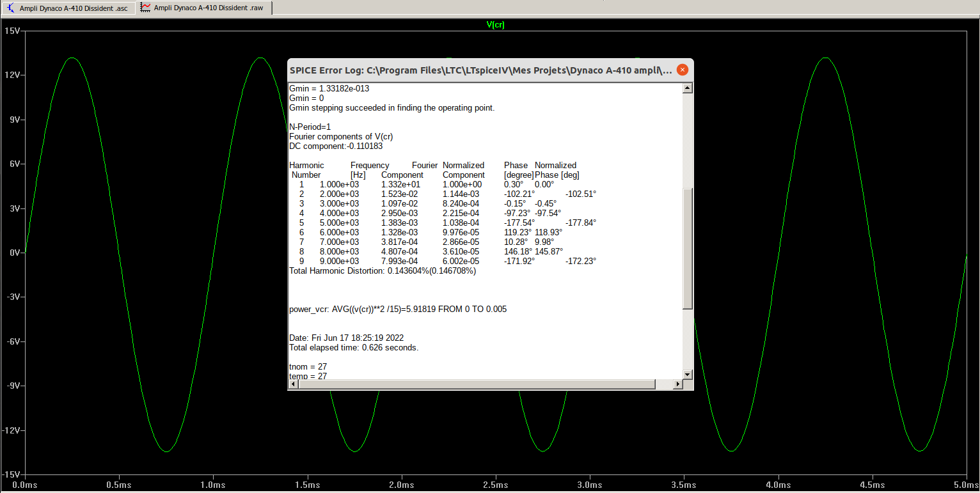This screenshot has height=493, width=980.
Task: Click the power_vcr AVG measurement line
Action: [398, 309]
